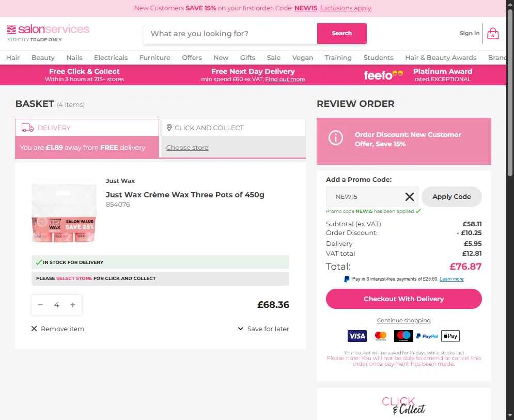Click the PayPal payment logo
The height and width of the screenshot is (420, 514).
427,336
